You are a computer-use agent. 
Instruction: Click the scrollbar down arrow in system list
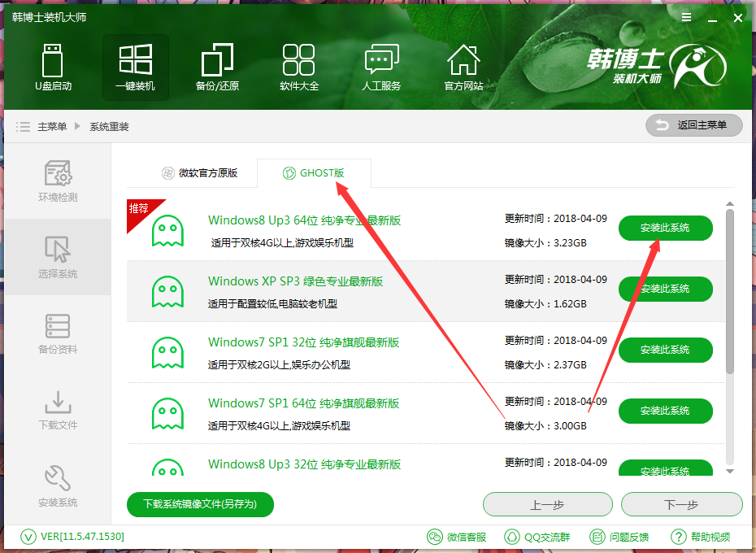730,472
